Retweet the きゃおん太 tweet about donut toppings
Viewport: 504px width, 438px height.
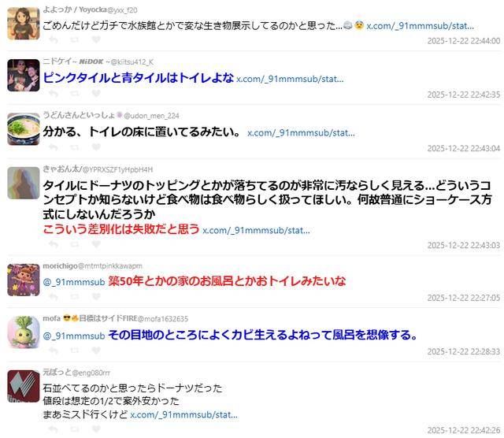pos(75,244)
